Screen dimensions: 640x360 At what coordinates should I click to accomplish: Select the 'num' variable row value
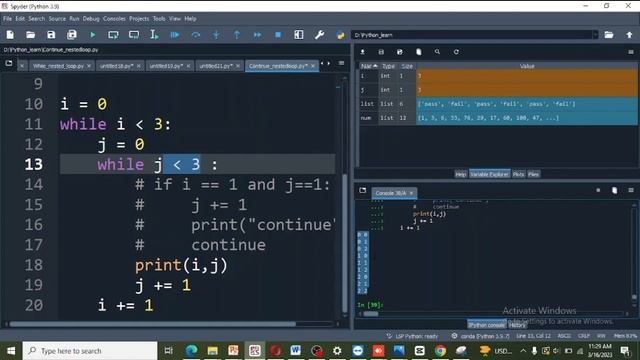point(527,118)
